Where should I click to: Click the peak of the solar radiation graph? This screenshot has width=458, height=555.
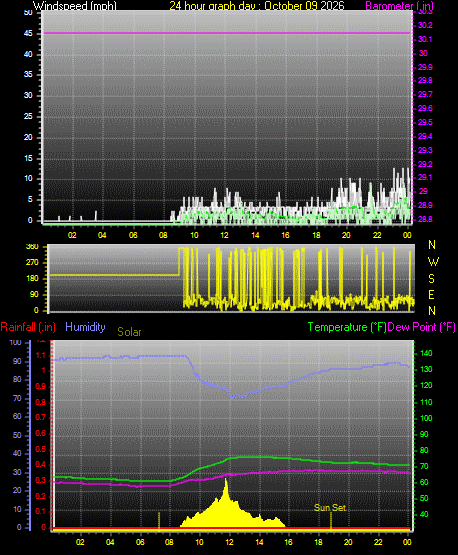226,480
